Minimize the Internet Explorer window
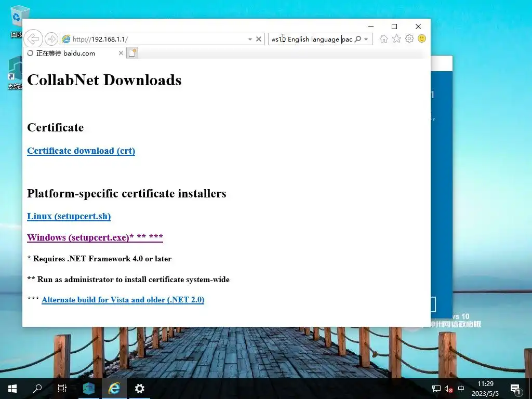This screenshot has height=399, width=532. (371, 26)
